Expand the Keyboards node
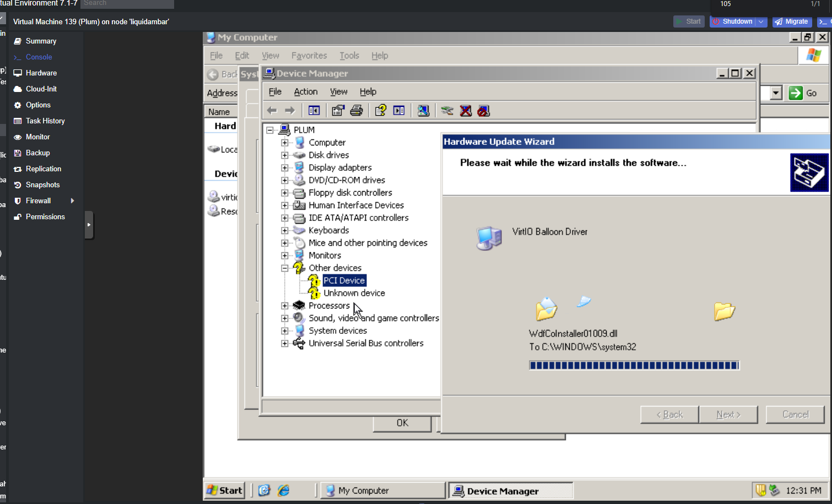The height and width of the screenshot is (504, 832). tap(285, 230)
